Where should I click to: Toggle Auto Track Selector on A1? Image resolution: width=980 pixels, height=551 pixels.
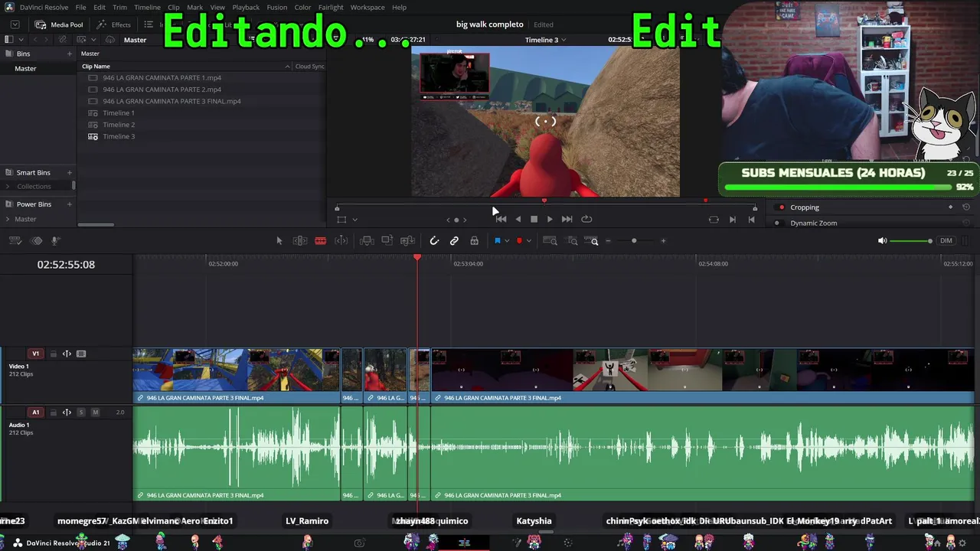coord(67,412)
